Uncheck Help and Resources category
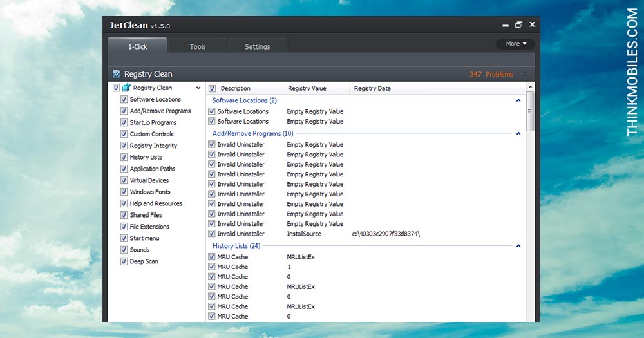This screenshot has width=644, height=338. pyautogui.click(x=124, y=203)
